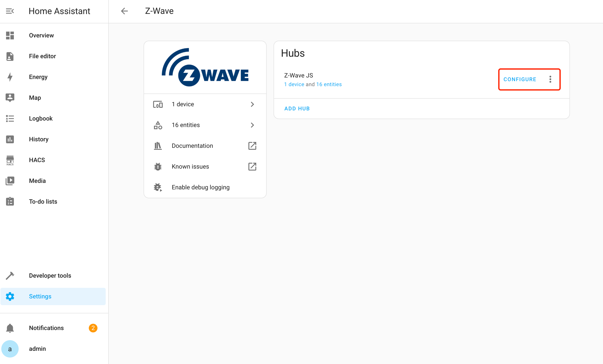
Task: Select the Media menu item
Action: (37, 181)
